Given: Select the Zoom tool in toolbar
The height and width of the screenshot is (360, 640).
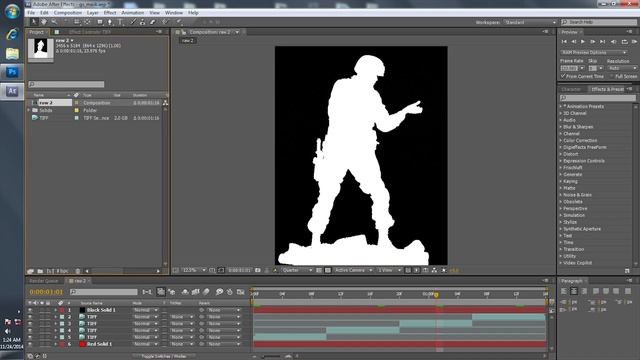Looking at the screenshot, I should click(x=53, y=22).
